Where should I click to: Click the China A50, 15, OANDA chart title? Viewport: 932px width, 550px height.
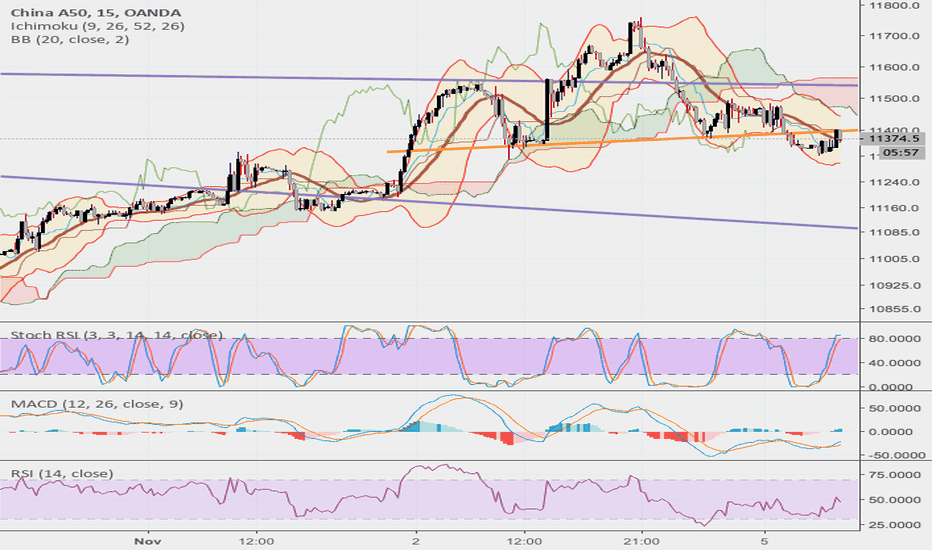(x=96, y=12)
